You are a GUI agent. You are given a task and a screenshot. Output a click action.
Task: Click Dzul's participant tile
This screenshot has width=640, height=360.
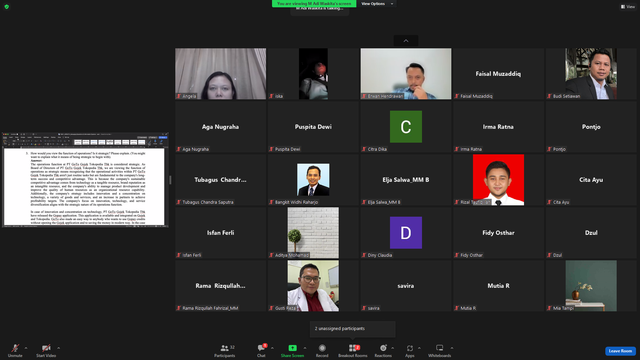pyautogui.click(x=591, y=233)
